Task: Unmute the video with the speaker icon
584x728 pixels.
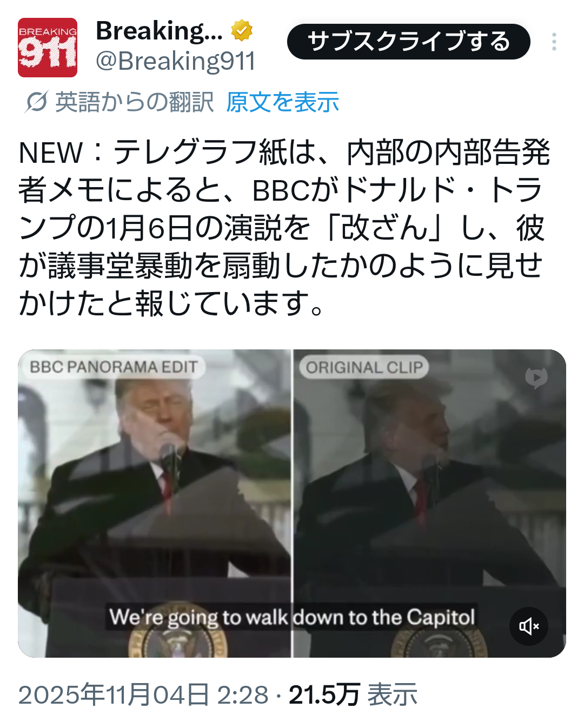Action: tap(529, 626)
